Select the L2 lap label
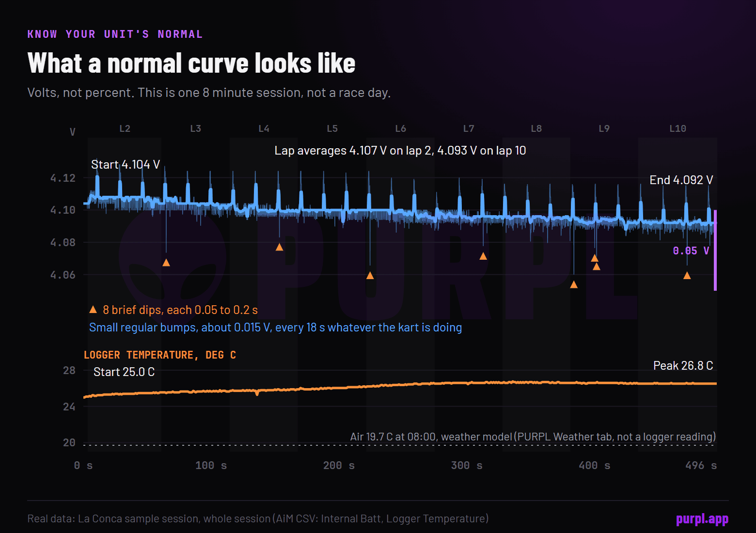Viewport: 756px width, 533px height. click(125, 128)
